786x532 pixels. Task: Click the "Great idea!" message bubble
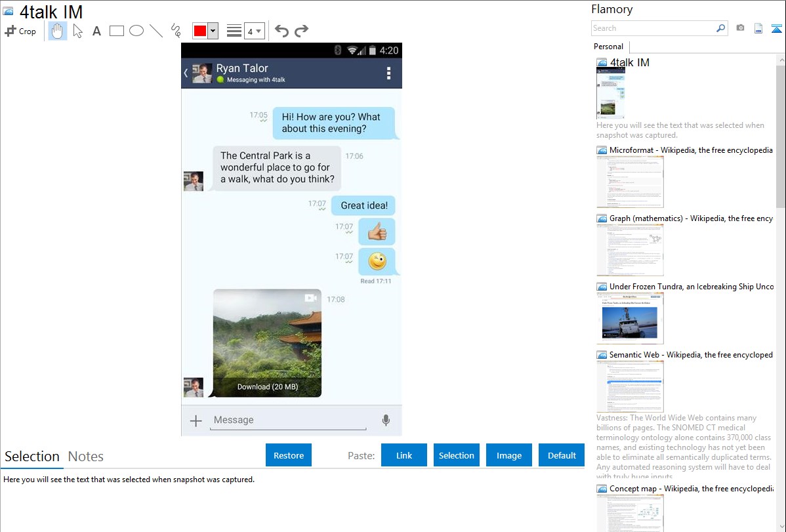[364, 205]
